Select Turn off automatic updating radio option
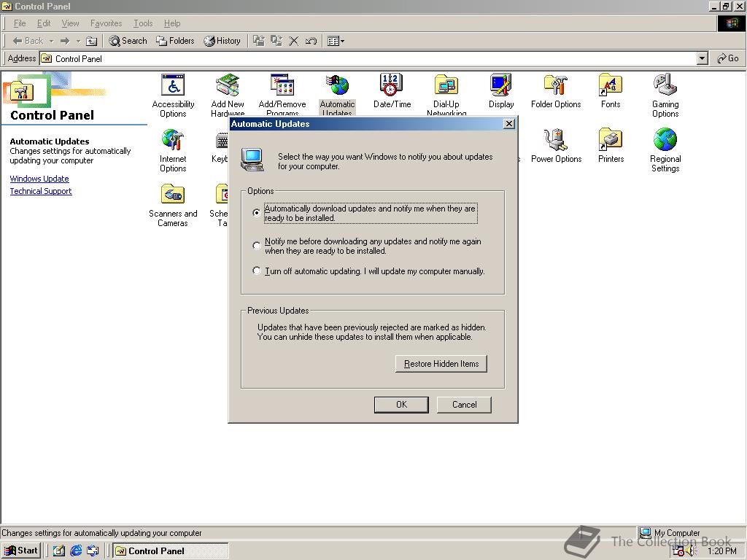Viewport: 747px width, 560px height. (256, 271)
